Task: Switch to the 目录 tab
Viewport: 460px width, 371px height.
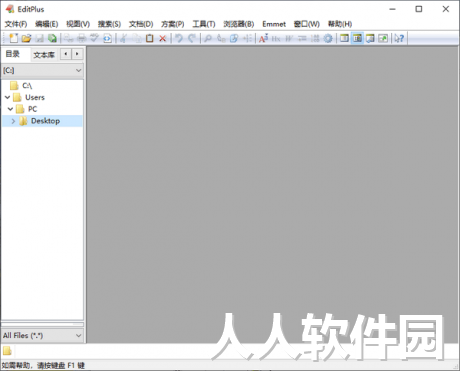Action: tap(13, 54)
